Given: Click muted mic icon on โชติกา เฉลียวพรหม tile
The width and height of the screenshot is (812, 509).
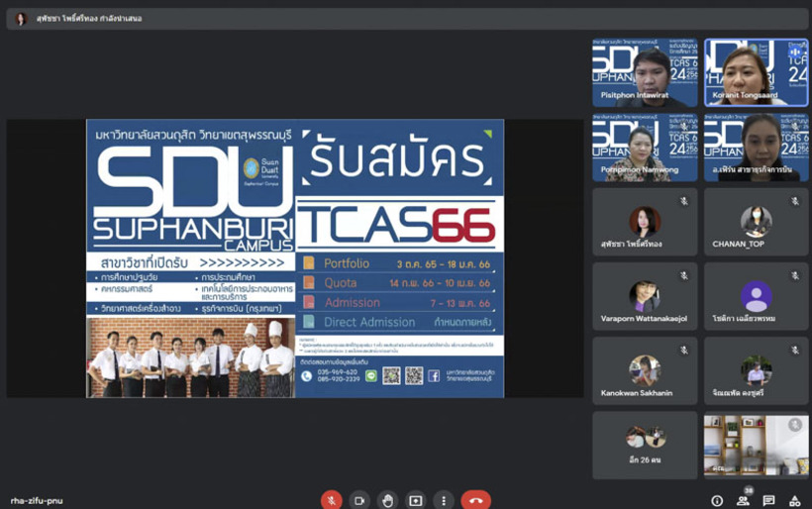Looking at the screenshot, I should tap(795, 276).
